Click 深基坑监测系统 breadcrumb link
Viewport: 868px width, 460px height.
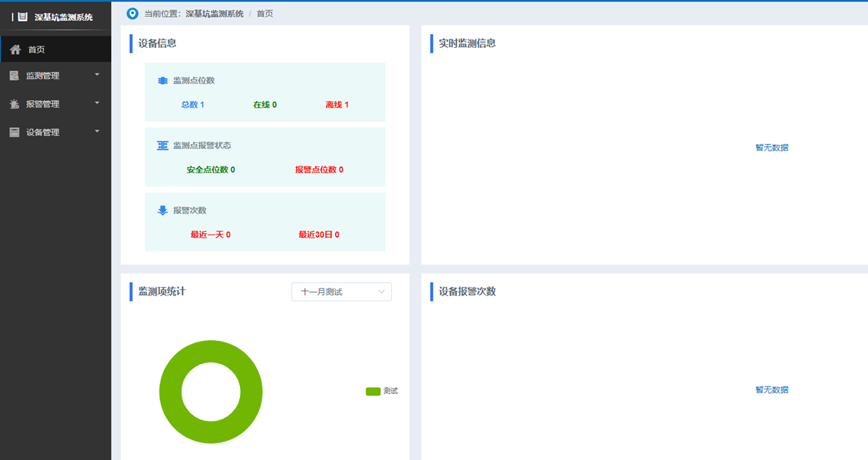coord(214,14)
